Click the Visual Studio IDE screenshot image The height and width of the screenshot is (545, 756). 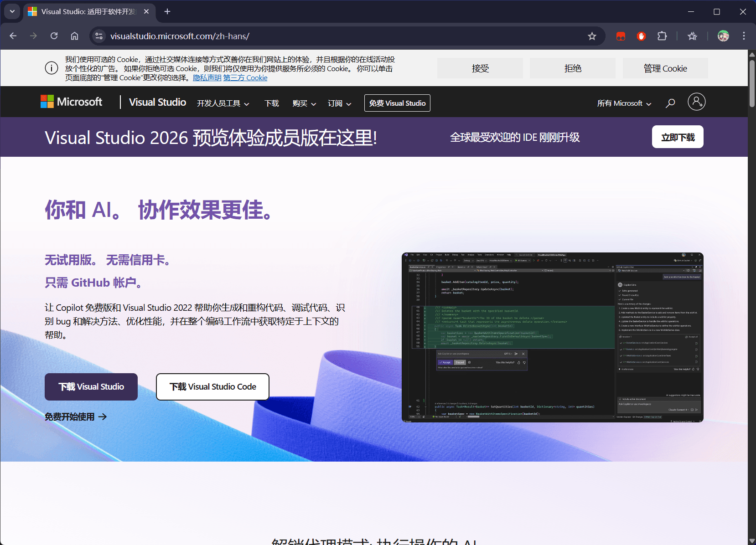click(552, 337)
